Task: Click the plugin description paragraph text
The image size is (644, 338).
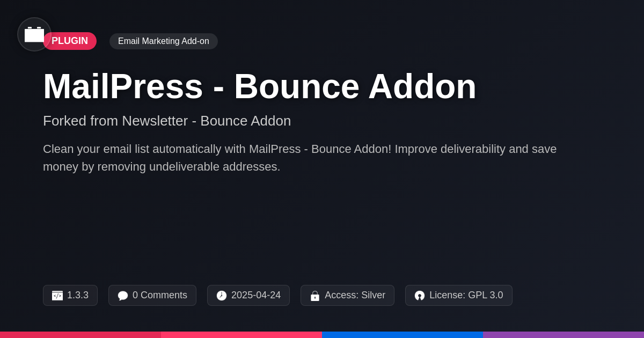Action: pos(300,158)
